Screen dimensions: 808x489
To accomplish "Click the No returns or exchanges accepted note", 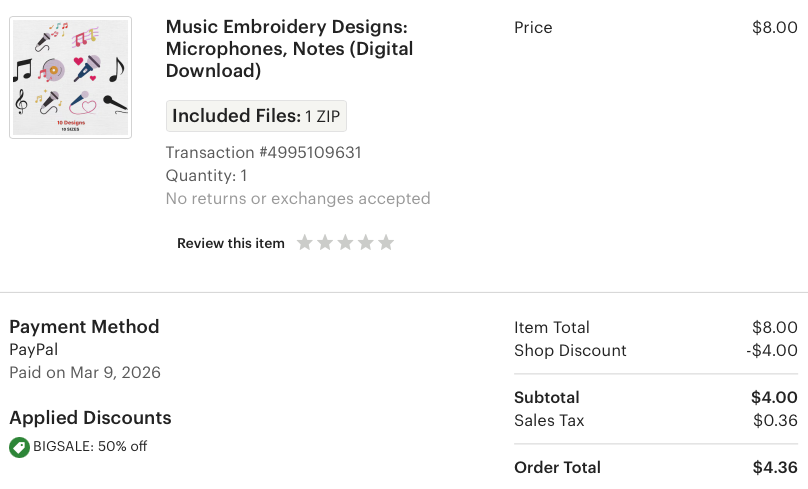I will click(x=298, y=199).
